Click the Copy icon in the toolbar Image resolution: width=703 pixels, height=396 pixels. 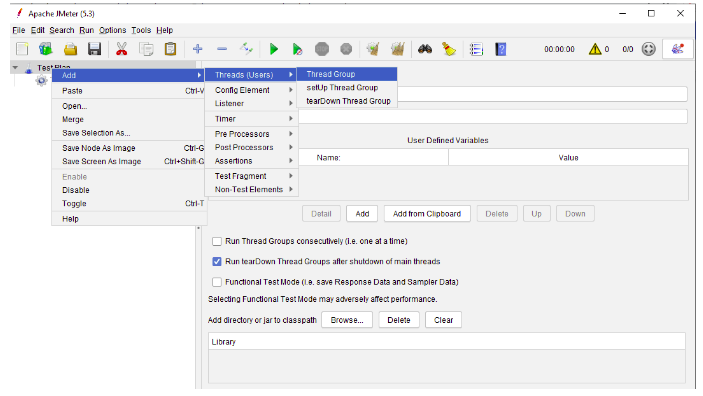point(146,49)
